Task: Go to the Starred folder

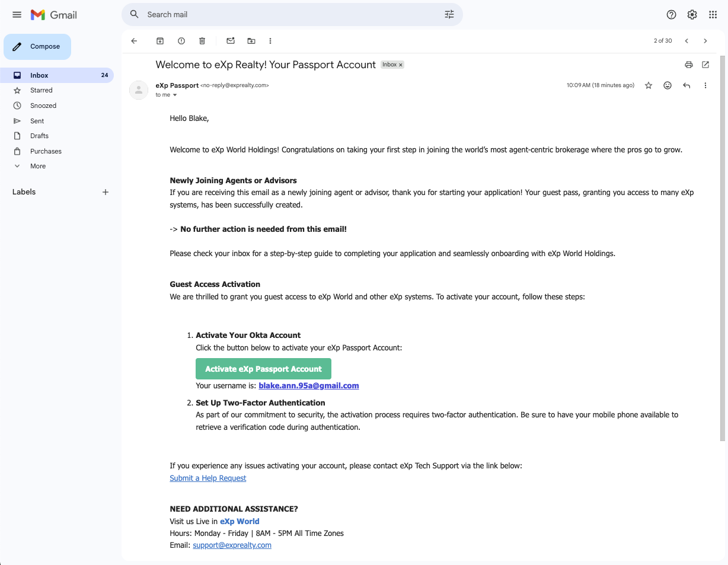Action: click(41, 90)
